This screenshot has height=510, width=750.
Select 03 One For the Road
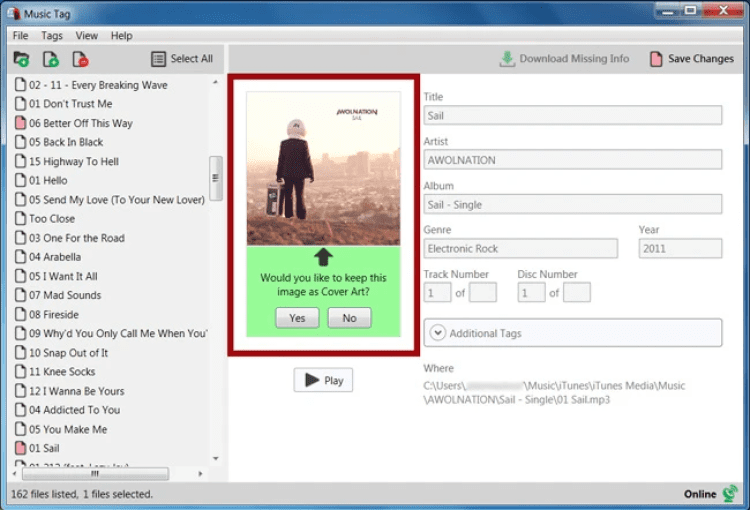77,237
